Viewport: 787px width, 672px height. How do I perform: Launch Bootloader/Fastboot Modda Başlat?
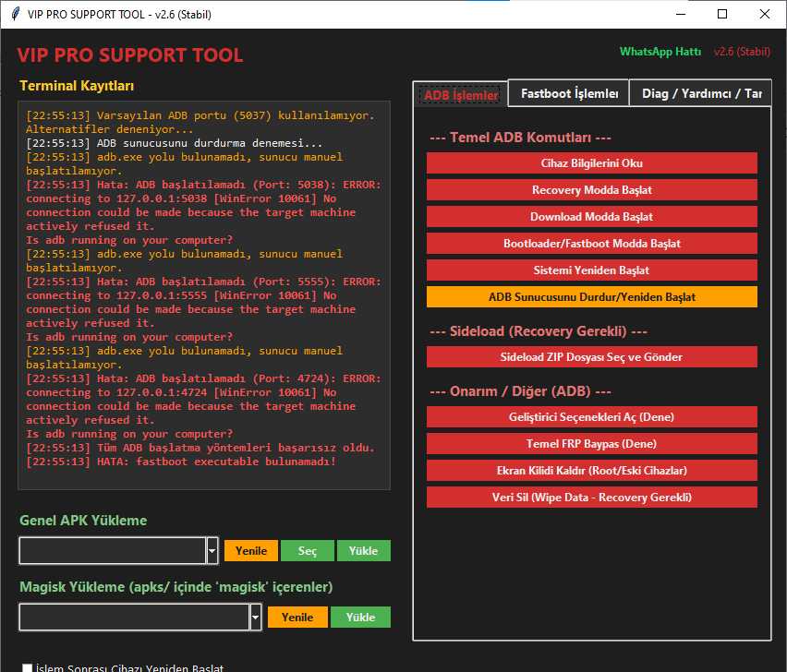(591, 244)
